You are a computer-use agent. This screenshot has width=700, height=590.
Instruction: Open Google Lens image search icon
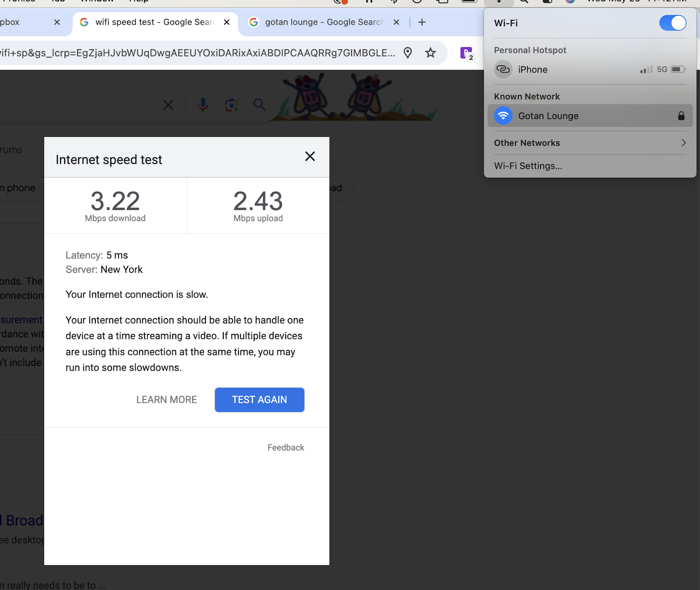231,105
